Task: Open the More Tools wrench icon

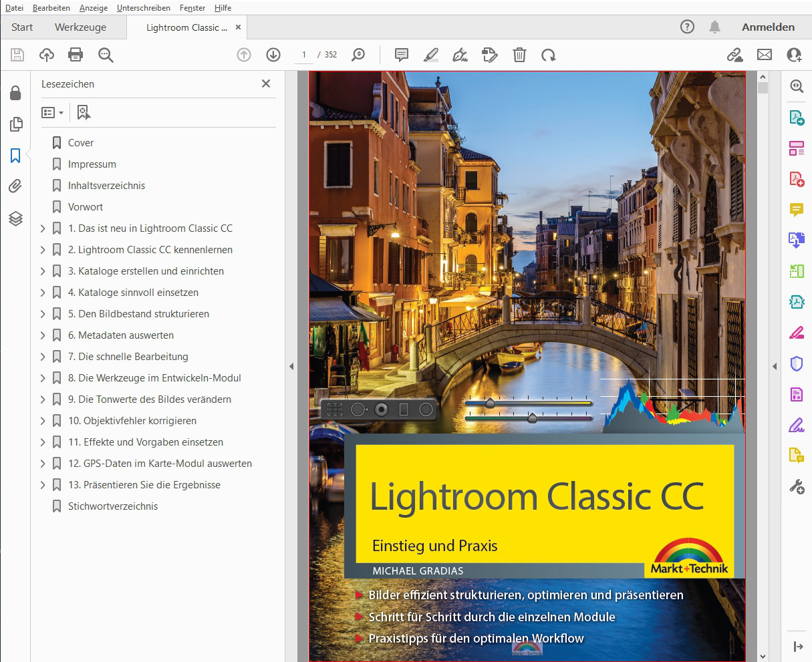Action: pyautogui.click(x=797, y=487)
